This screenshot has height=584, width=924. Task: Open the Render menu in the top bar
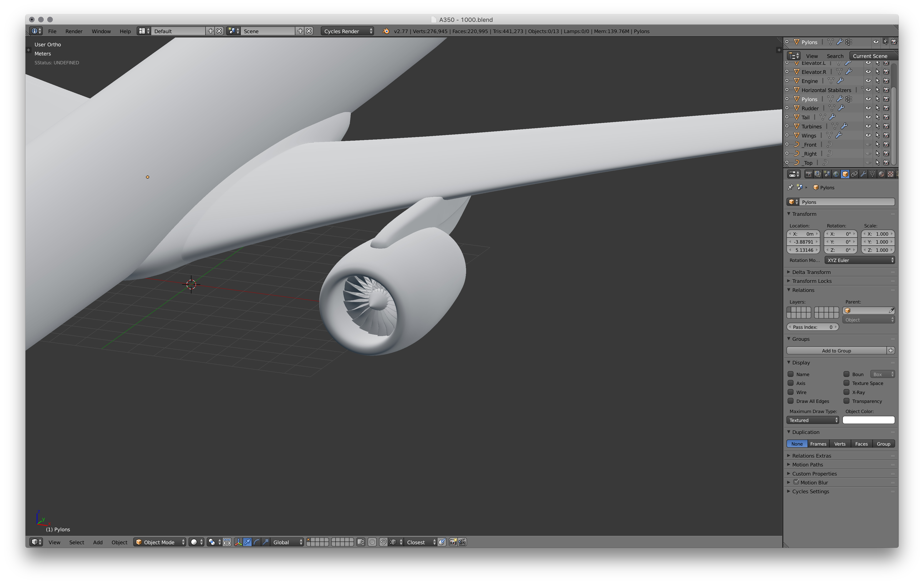coord(74,31)
